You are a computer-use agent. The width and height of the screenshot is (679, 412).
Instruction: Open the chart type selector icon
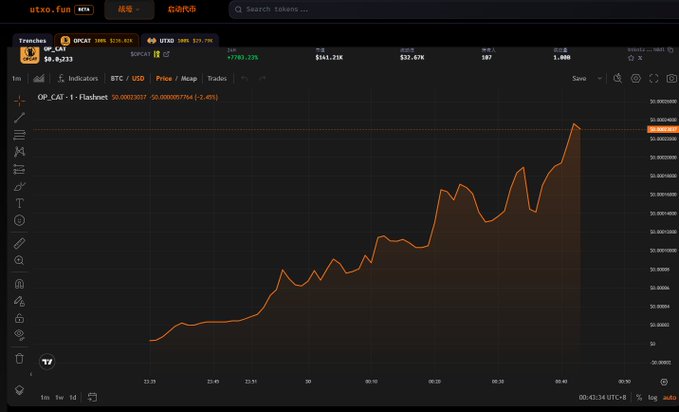click(39, 78)
